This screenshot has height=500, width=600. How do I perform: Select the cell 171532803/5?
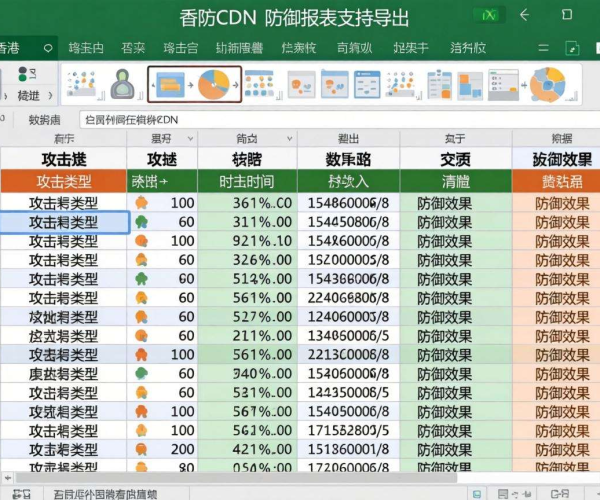click(x=349, y=430)
